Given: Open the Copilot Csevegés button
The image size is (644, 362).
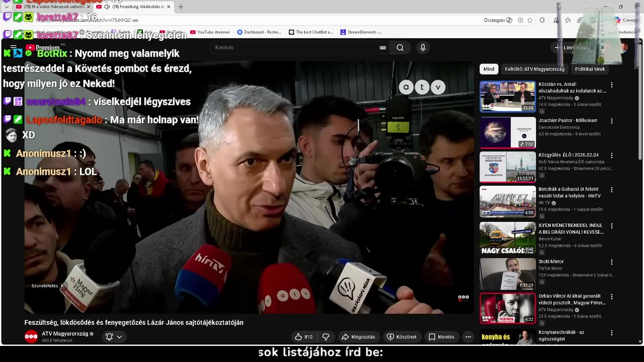Looking at the screenshot, I should pos(626,20).
